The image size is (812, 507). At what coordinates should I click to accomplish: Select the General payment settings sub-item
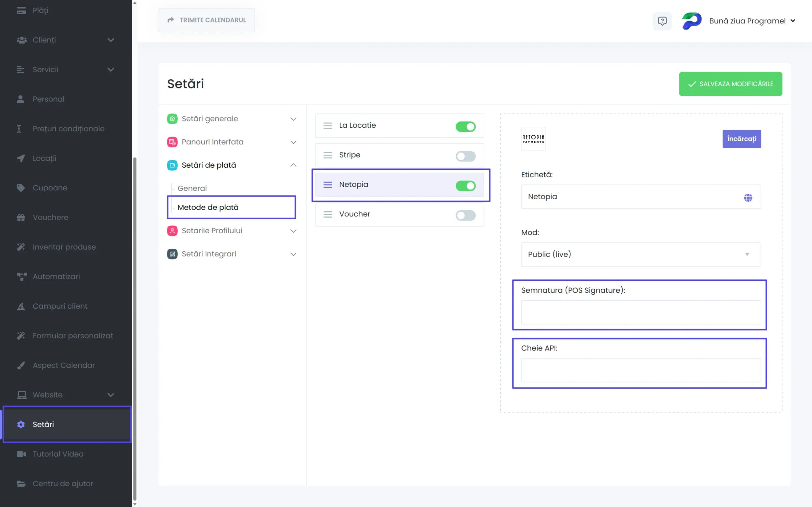coord(192,188)
